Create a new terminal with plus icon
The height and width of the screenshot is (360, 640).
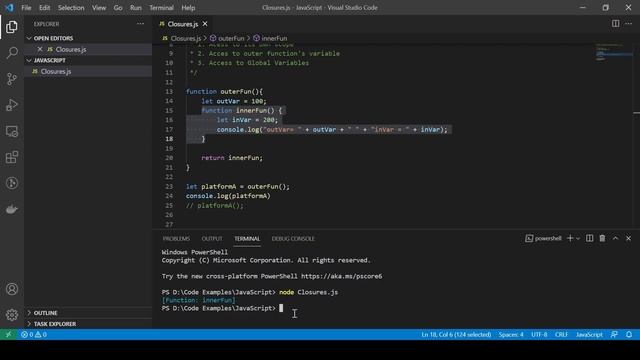(x=570, y=238)
